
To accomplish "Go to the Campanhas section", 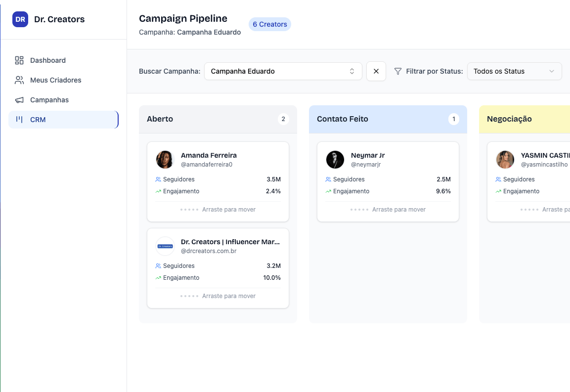I will point(49,100).
